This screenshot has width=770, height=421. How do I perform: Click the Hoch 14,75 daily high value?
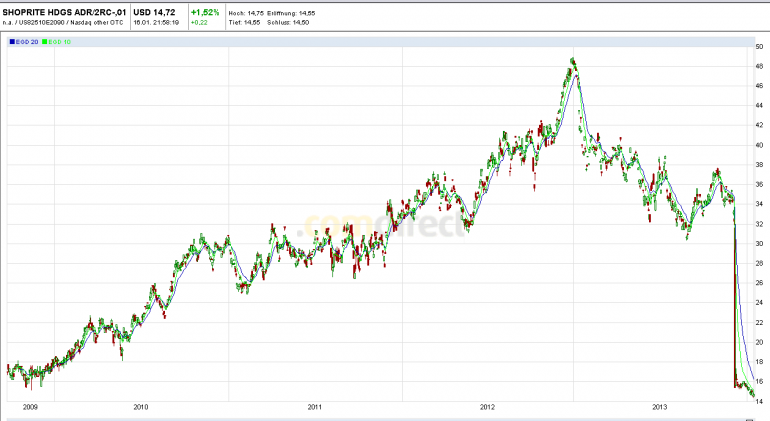tap(246, 13)
